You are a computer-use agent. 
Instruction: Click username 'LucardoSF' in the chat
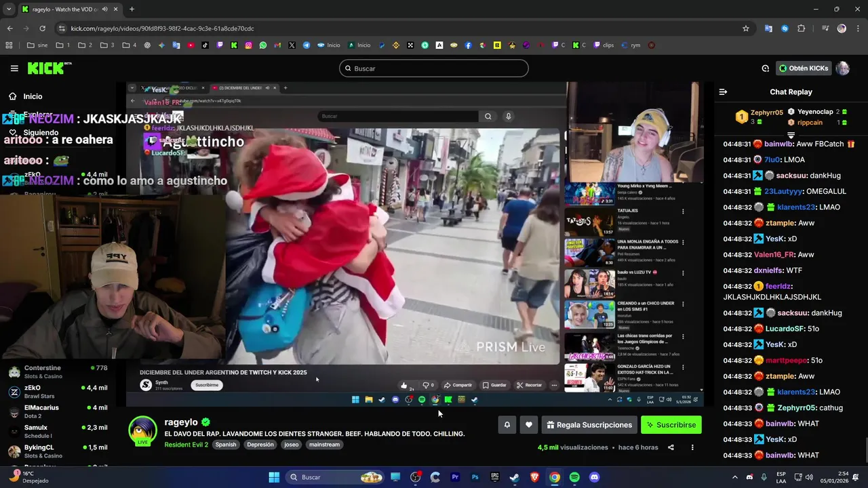point(786,329)
